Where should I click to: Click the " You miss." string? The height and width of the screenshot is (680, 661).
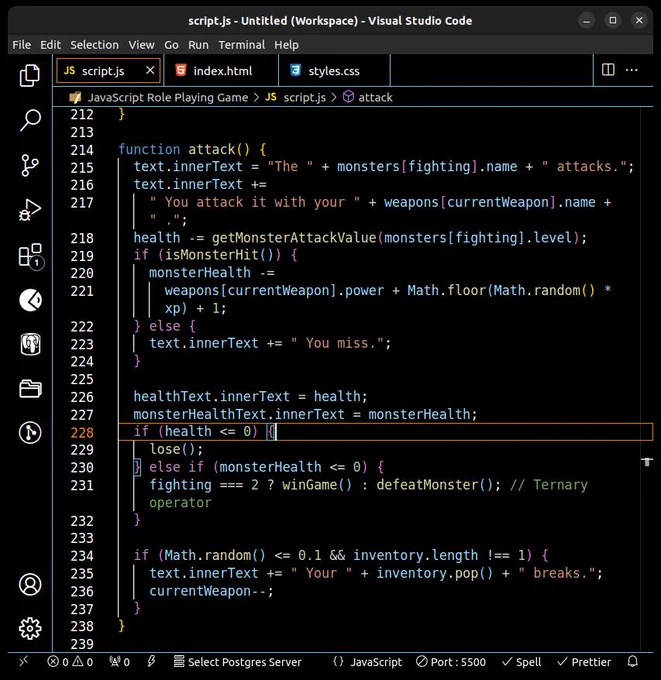[337, 343]
